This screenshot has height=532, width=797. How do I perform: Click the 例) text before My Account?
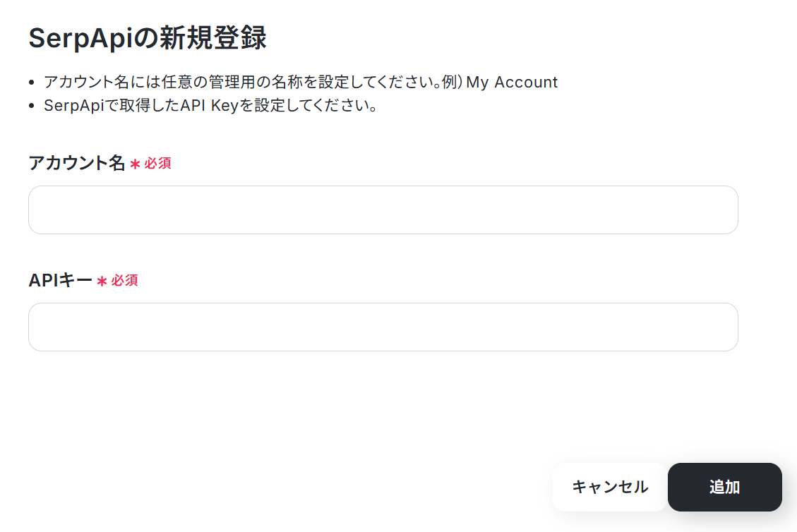(453, 82)
